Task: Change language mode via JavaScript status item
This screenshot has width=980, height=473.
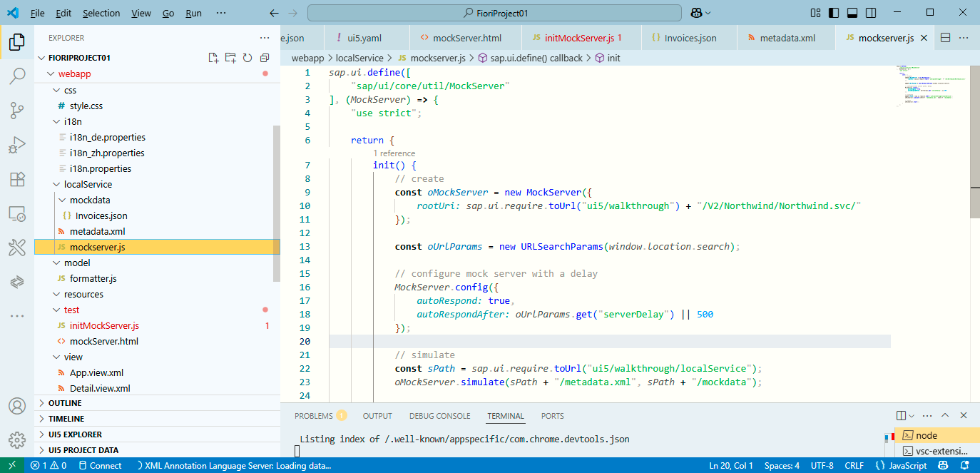Action: (x=906, y=465)
